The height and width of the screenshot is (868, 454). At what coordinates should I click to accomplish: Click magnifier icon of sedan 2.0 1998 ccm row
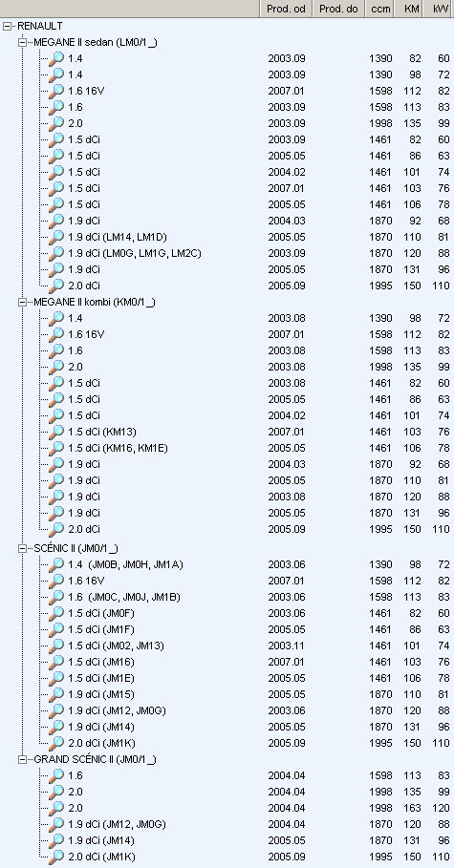[56, 123]
